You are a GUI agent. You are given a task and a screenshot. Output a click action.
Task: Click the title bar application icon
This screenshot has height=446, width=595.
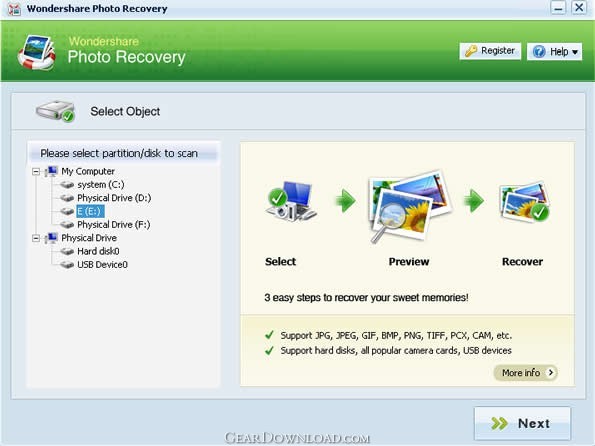pos(14,9)
